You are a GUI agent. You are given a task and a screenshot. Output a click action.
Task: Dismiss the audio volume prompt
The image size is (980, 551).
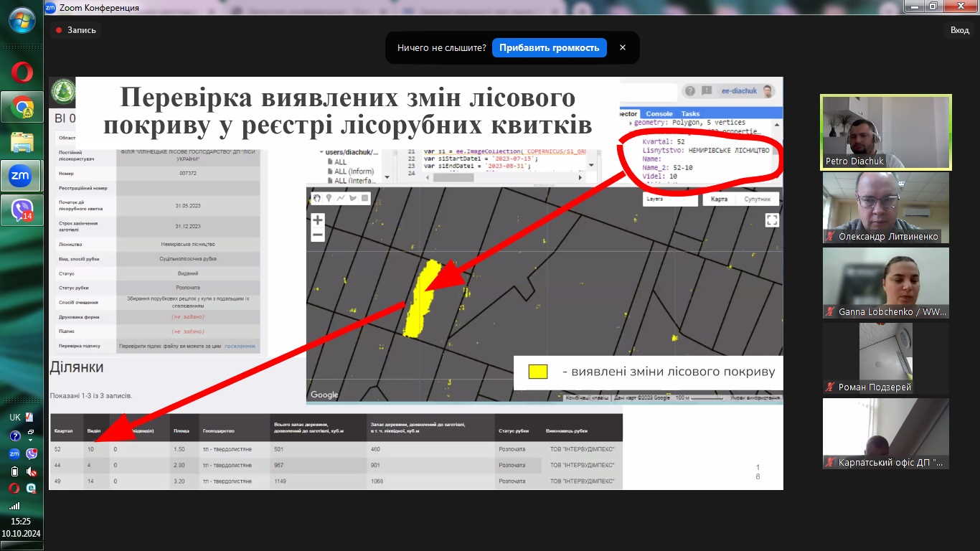point(623,48)
